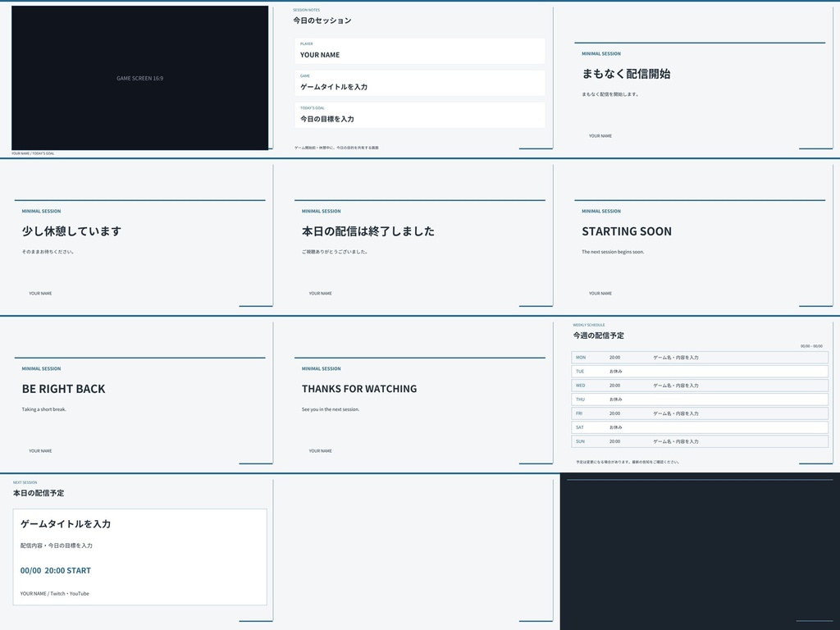Click the WEEKLY SCHEDULE label
840x630 pixels.
pyautogui.click(x=589, y=325)
